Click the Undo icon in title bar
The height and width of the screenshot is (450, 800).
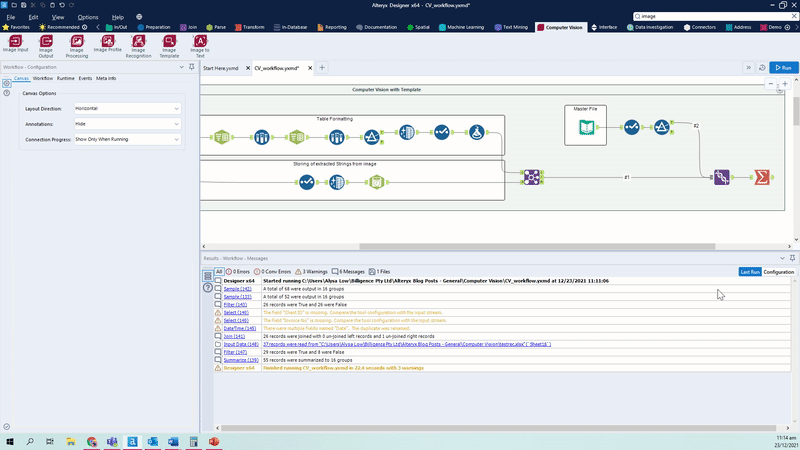tap(62, 5)
